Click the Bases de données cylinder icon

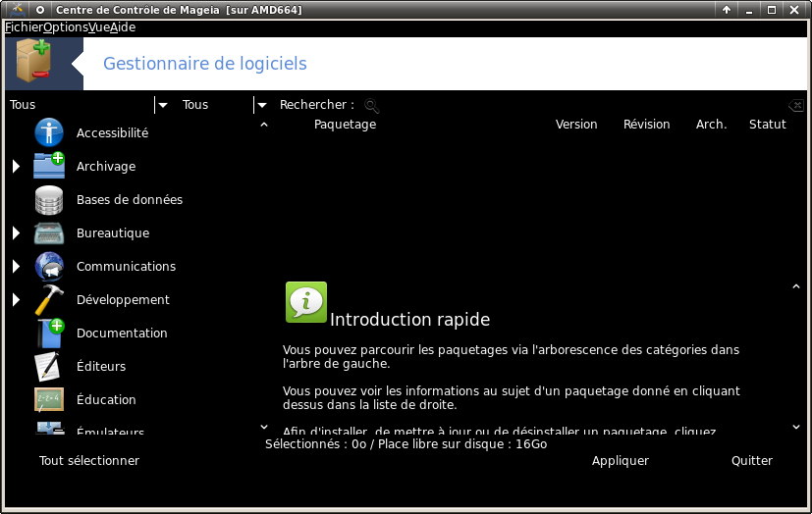click(49, 199)
